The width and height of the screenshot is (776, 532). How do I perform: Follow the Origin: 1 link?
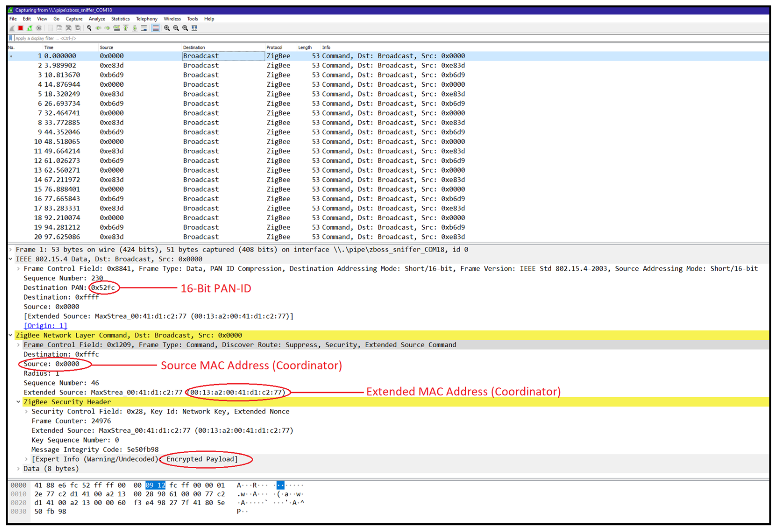pyautogui.click(x=45, y=326)
